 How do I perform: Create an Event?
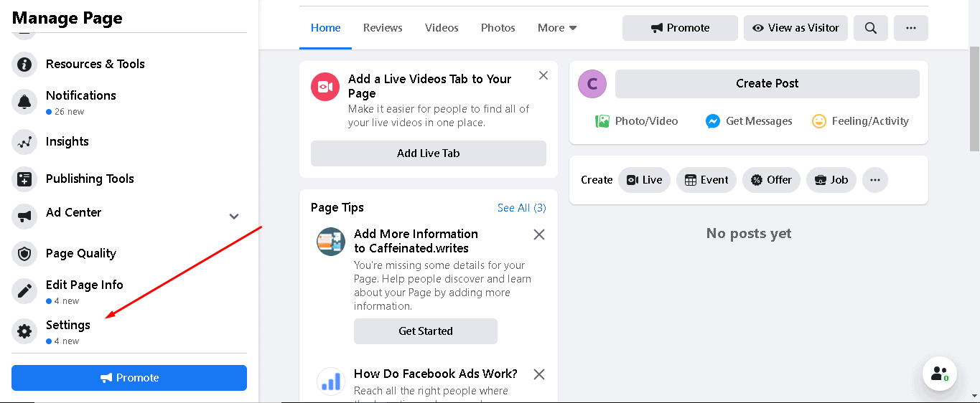[706, 180]
